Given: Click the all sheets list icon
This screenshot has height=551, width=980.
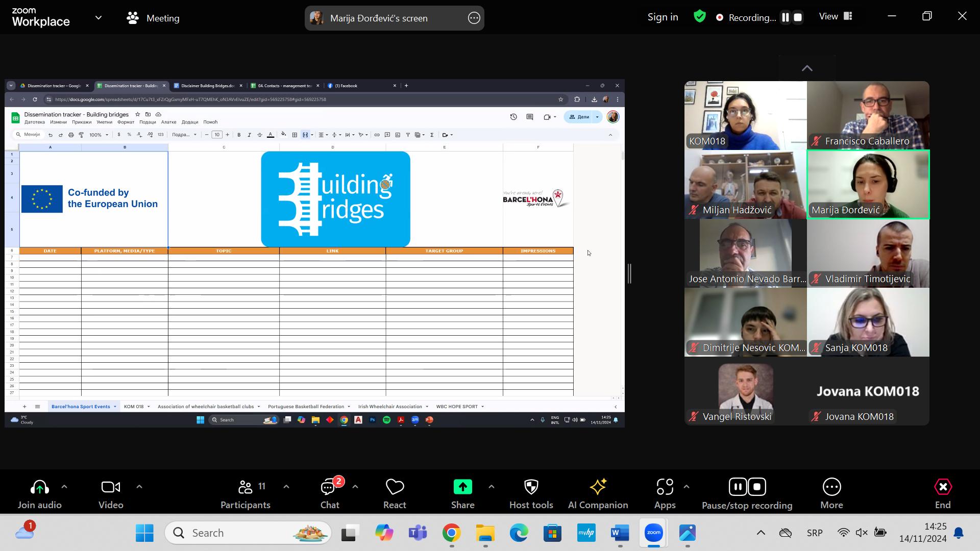Looking at the screenshot, I should (37, 407).
